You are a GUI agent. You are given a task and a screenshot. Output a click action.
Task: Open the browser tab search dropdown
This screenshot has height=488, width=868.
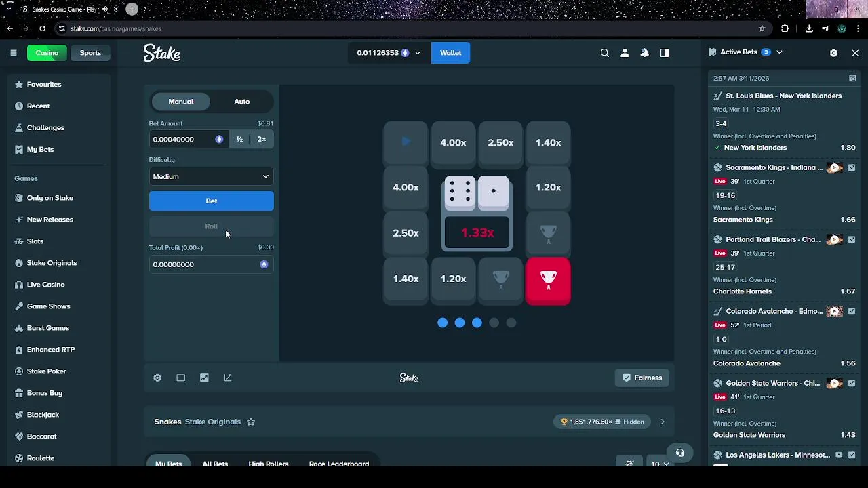point(9,9)
